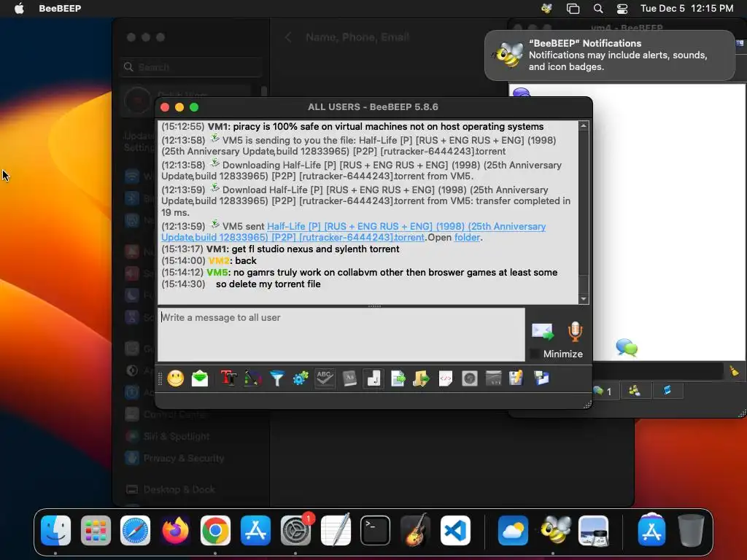Click the gray round screenshot icon

[x=469, y=378]
